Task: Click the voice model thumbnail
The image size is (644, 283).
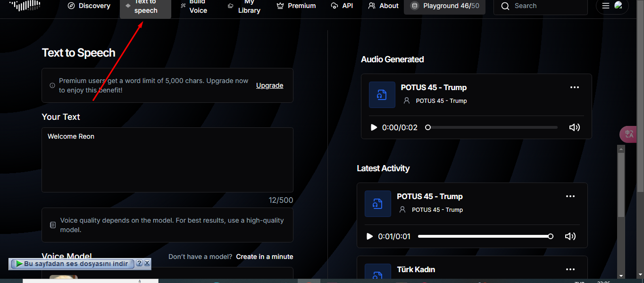Action: (64, 277)
